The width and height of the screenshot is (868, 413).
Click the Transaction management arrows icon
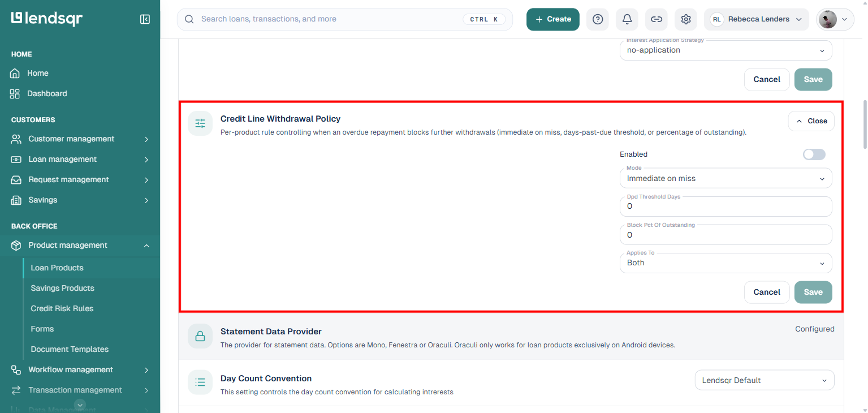tap(16, 390)
